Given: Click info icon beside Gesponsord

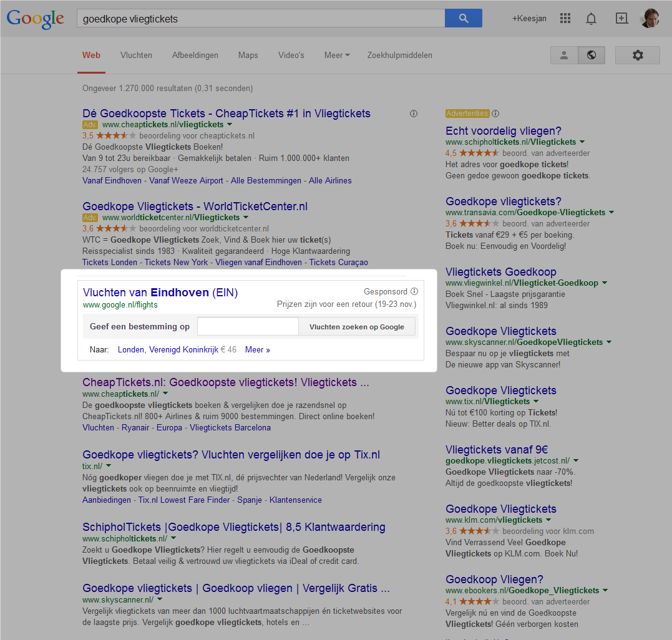Looking at the screenshot, I should point(414,291).
